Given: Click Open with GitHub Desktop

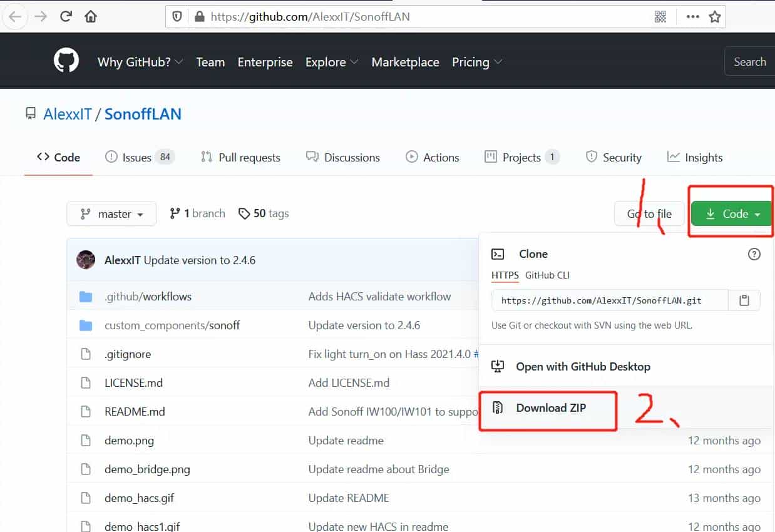Looking at the screenshot, I should pos(583,367).
